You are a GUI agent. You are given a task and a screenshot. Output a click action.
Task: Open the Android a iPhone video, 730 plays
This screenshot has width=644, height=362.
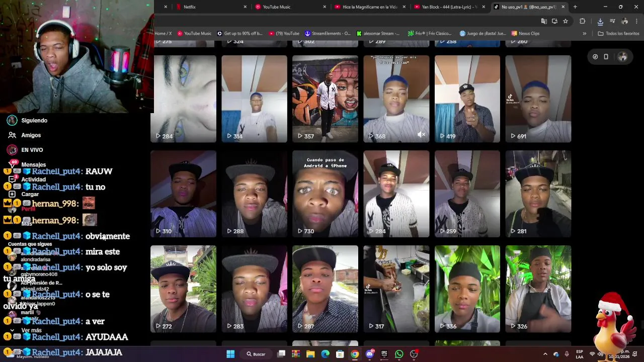click(x=325, y=194)
